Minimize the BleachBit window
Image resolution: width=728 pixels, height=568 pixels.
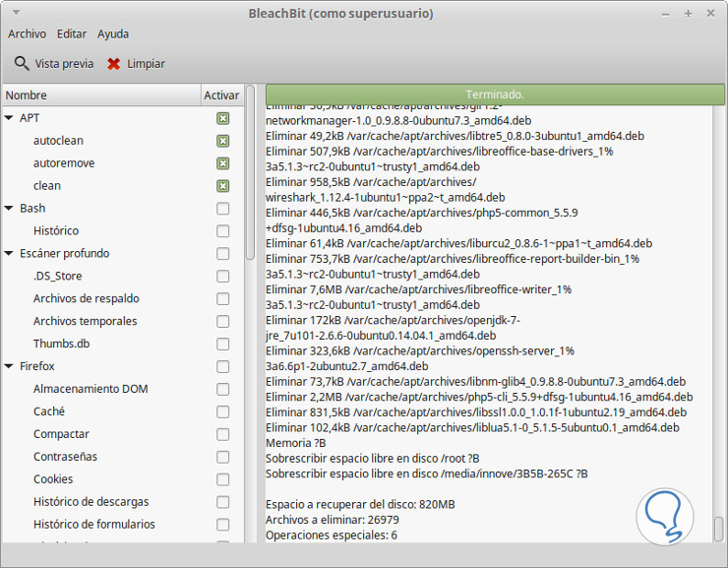[x=666, y=14]
